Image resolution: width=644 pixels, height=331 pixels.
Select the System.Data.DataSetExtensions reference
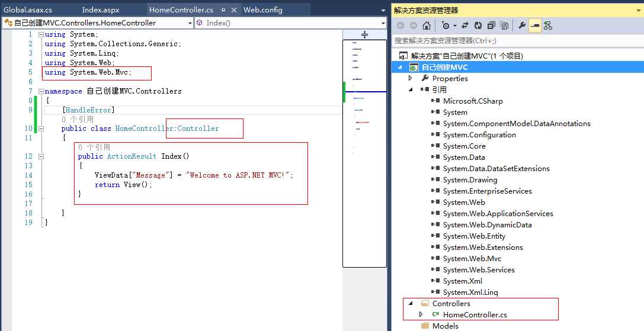pyautogui.click(x=496, y=169)
